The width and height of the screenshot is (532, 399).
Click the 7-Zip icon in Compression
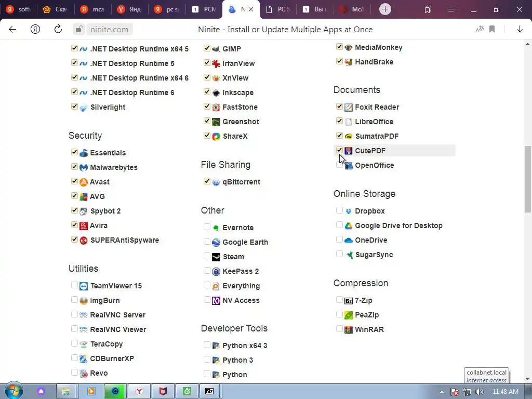click(349, 301)
